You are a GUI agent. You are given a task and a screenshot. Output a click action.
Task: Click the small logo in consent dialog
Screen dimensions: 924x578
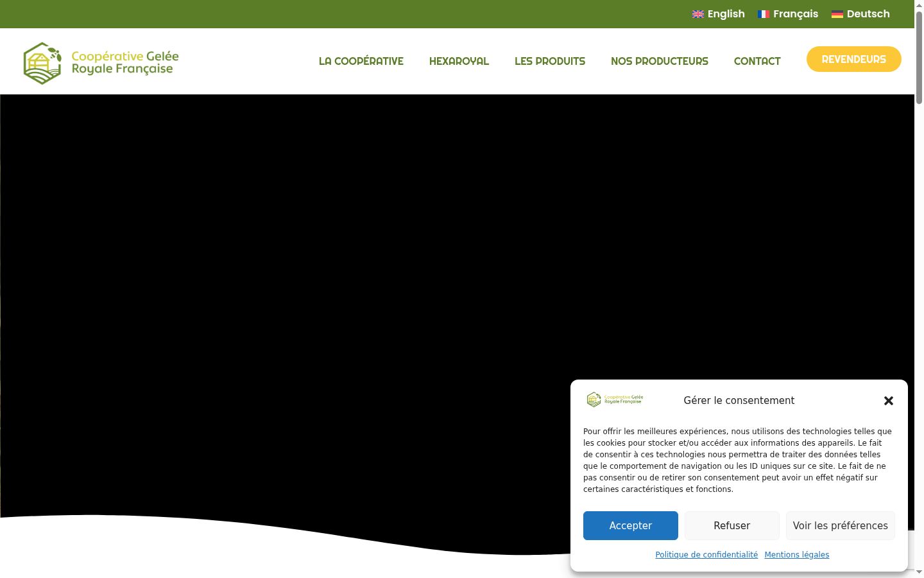click(615, 399)
